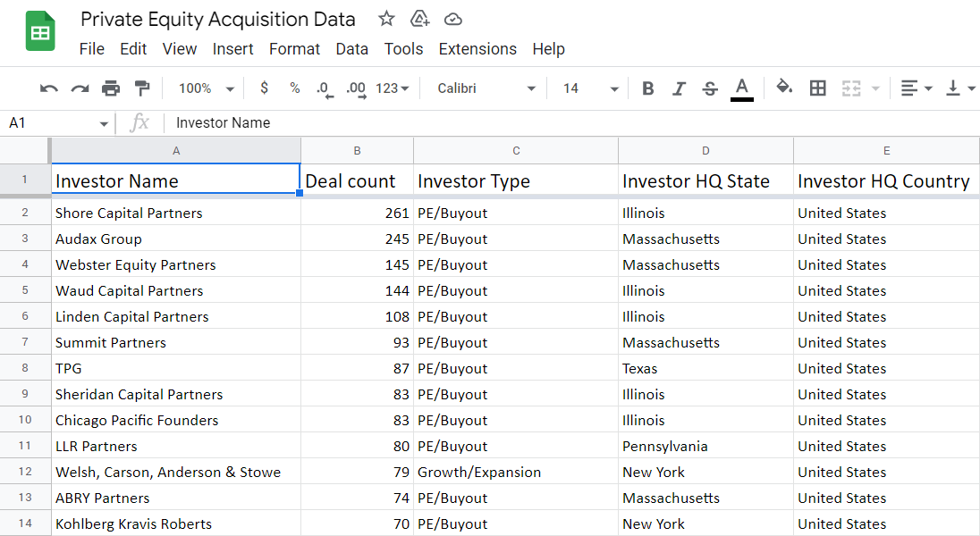Open the borders grid tool
Image resolution: width=980 pixels, height=536 pixels.
coord(817,88)
